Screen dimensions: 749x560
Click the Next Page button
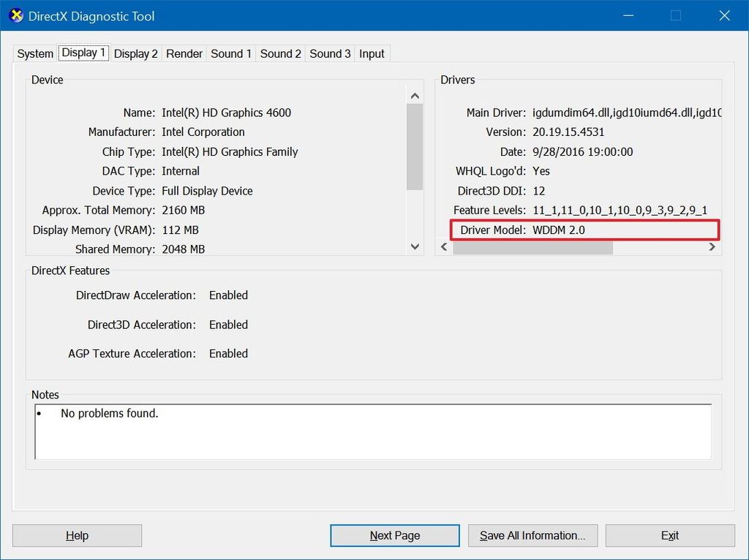(394, 535)
